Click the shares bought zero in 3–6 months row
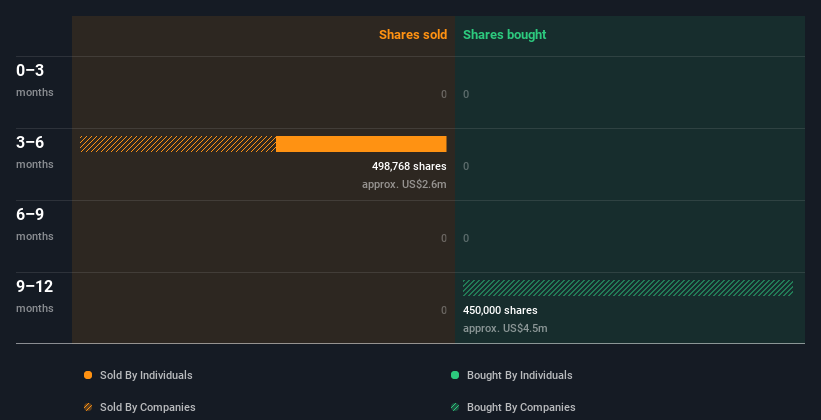The width and height of the screenshot is (821, 420). tap(466, 167)
